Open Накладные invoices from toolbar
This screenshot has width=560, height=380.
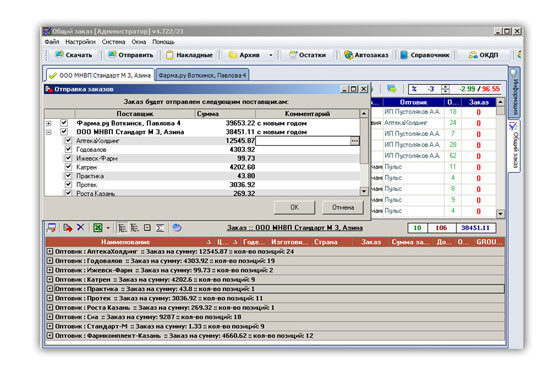(x=189, y=55)
